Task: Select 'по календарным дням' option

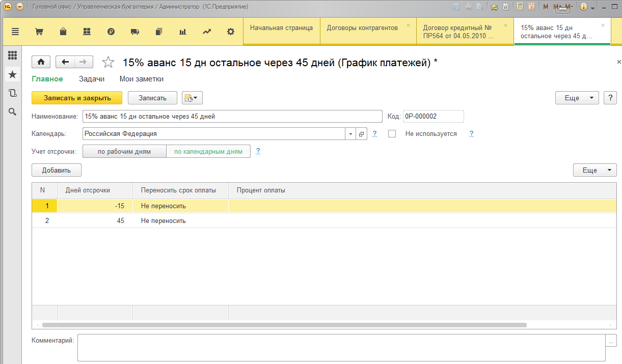Action: coord(208,152)
